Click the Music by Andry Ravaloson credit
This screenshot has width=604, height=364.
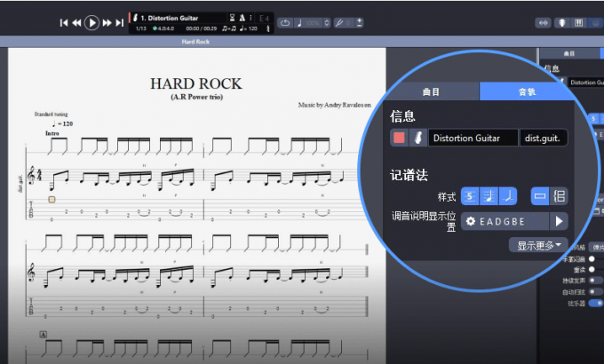point(334,105)
